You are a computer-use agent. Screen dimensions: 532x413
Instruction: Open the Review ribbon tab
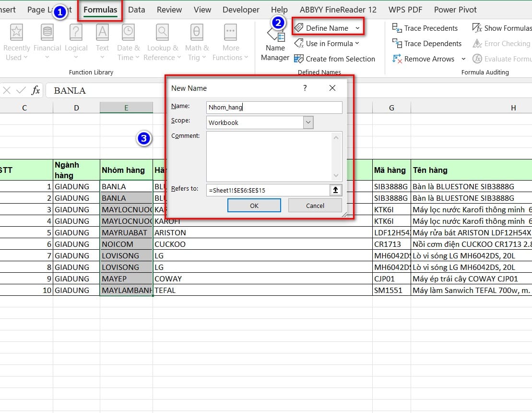click(169, 10)
